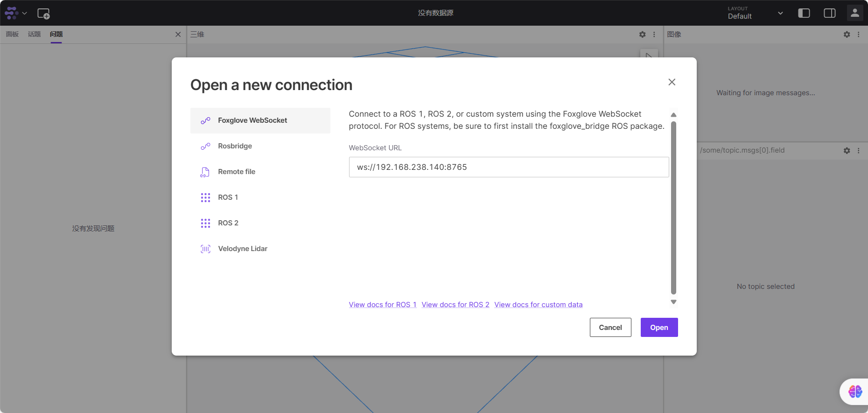Click the add panel icon in top bar

(43, 14)
